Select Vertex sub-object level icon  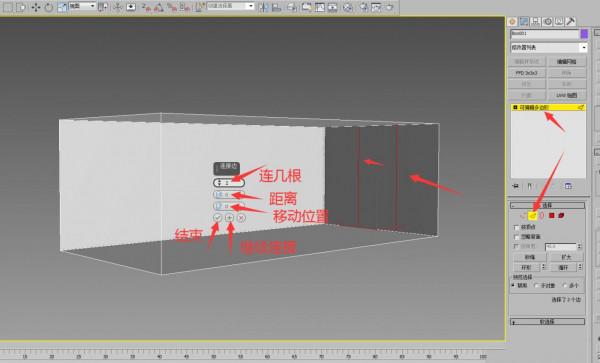[523, 216]
